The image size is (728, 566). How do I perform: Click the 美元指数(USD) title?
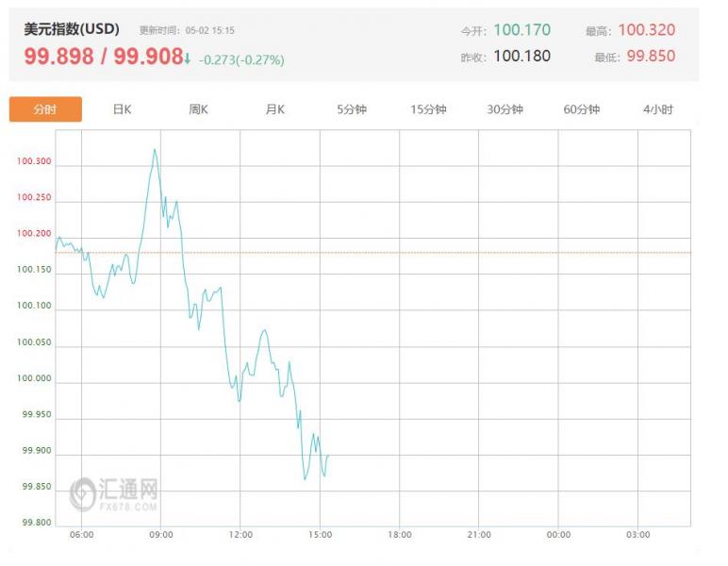coord(72,29)
